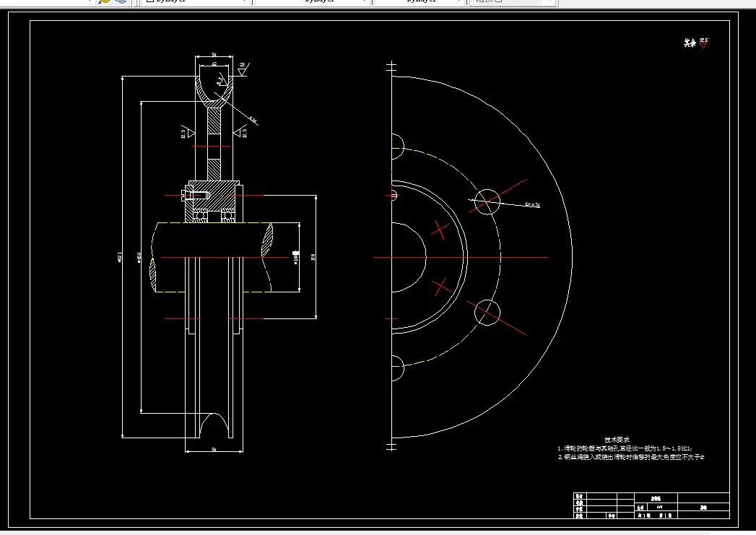Pick the lower red cross mark on hub

click(x=442, y=287)
